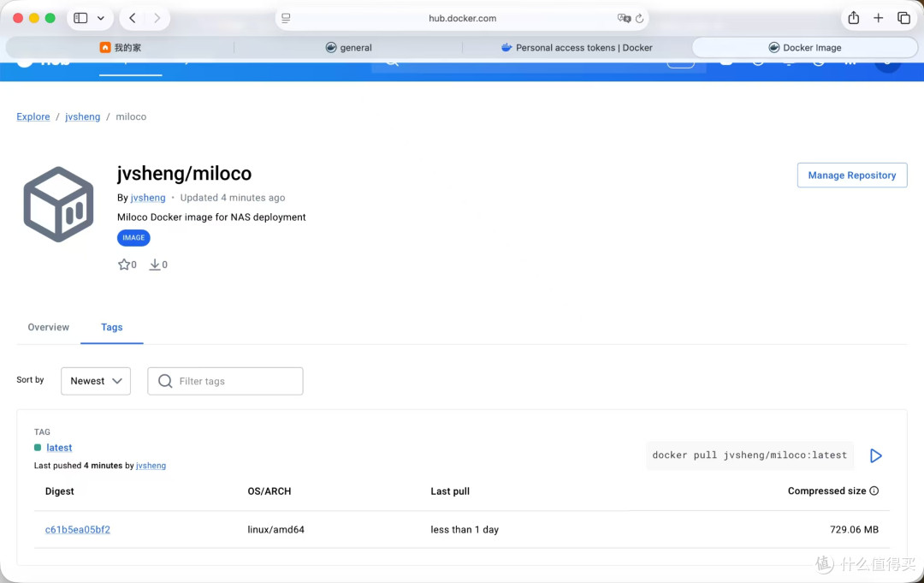Open the Newest sort dropdown
This screenshot has width=924, height=583.
tap(96, 381)
